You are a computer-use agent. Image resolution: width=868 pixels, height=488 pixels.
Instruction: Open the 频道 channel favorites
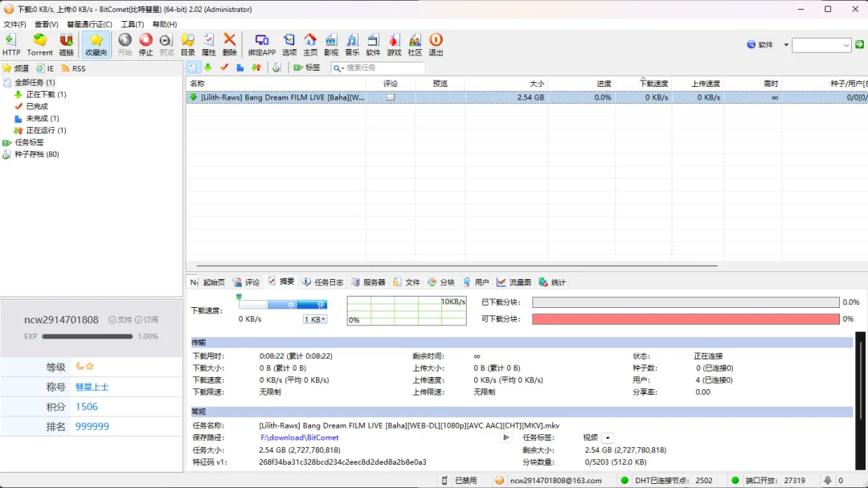tap(16, 68)
